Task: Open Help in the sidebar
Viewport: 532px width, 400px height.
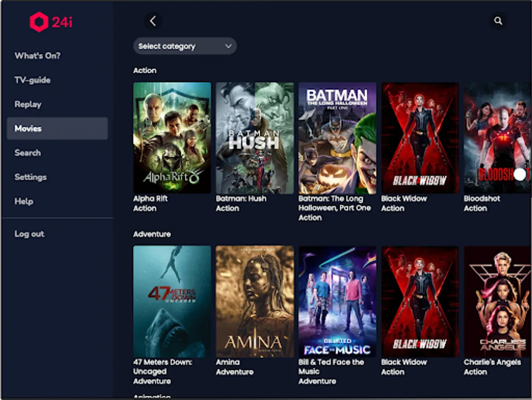Action: pos(24,201)
